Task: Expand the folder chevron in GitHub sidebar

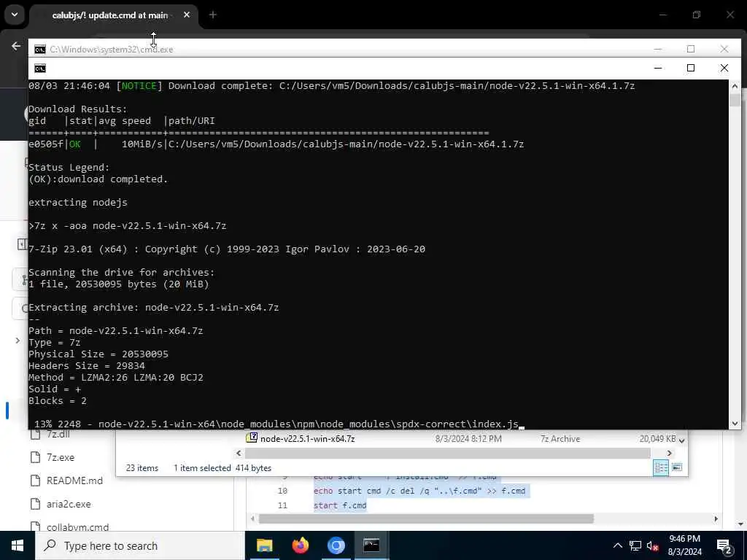Action: (18, 341)
